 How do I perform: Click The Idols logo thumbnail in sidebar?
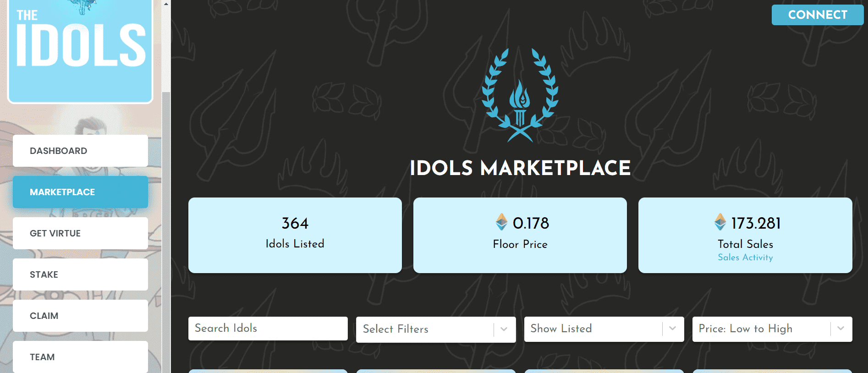(x=80, y=50)
